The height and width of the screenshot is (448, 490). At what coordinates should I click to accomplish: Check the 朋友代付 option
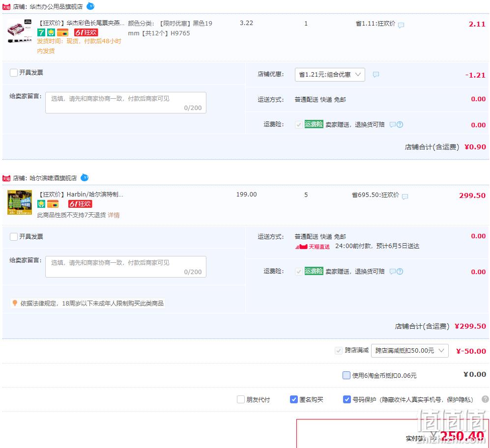(241, 399)
